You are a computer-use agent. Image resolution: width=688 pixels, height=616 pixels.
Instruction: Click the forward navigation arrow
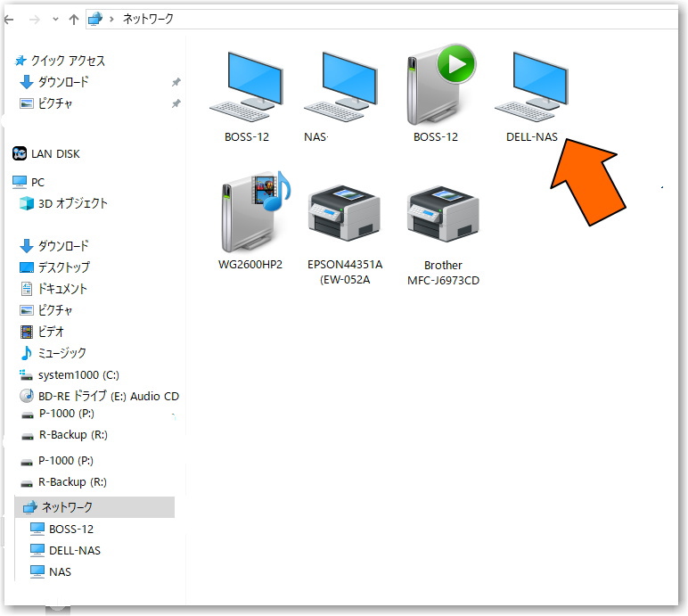click(35, 20)
